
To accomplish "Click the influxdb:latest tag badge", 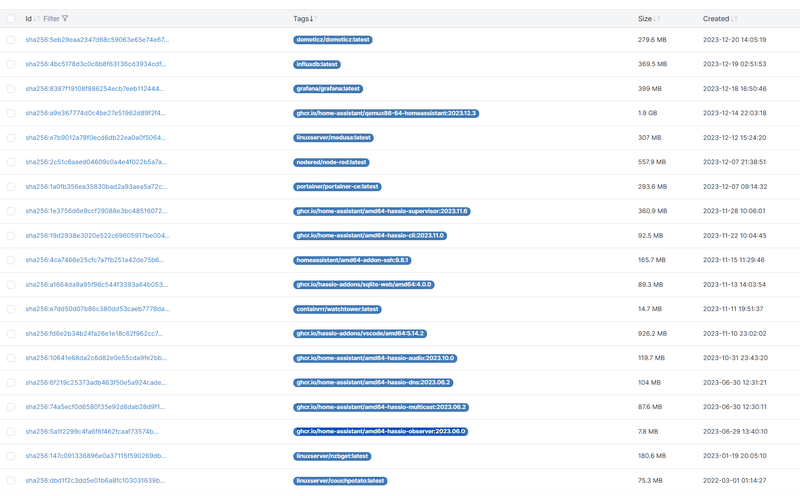I will click(x=317, y=64).
